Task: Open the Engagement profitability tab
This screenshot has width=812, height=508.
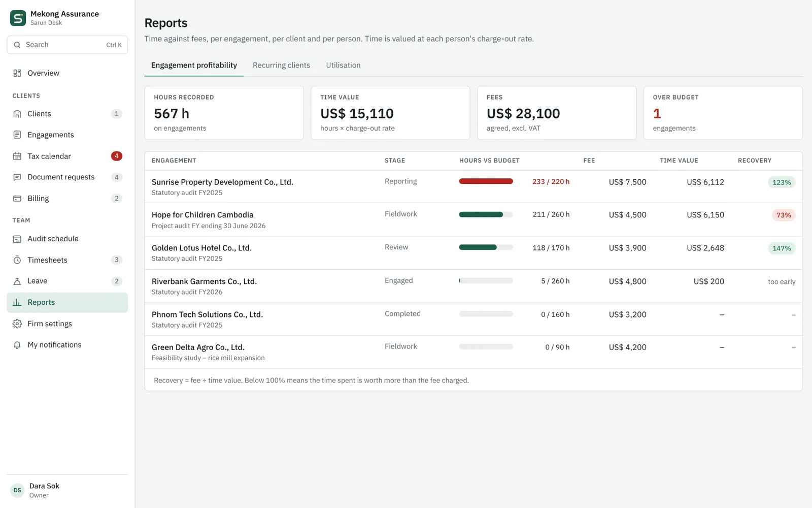Action: click(x=194, y=65)
